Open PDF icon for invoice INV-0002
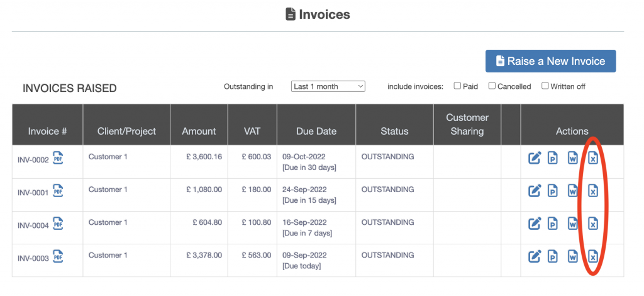Screen dimensions: 644x296 58,158
